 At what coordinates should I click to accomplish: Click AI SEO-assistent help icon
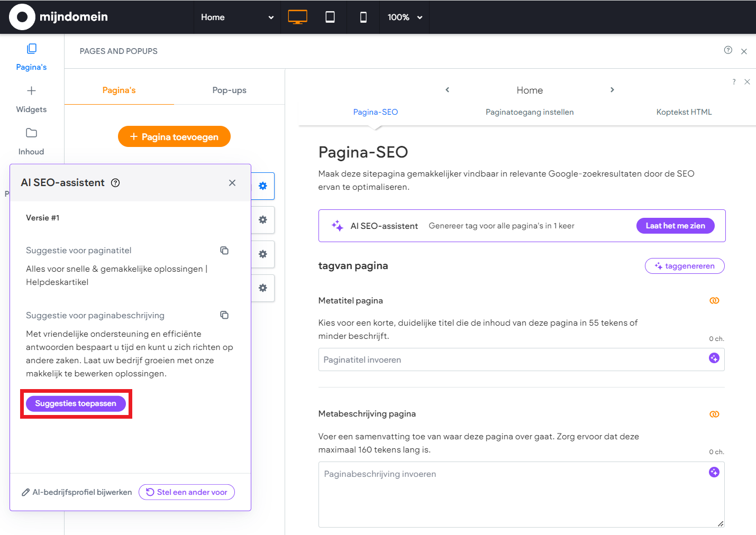coord(115,183)
